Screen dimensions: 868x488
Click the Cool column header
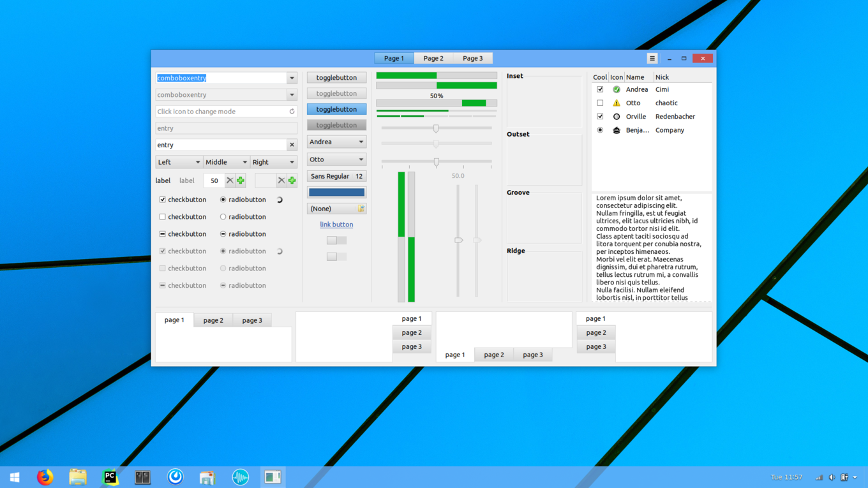coord(600,77)
